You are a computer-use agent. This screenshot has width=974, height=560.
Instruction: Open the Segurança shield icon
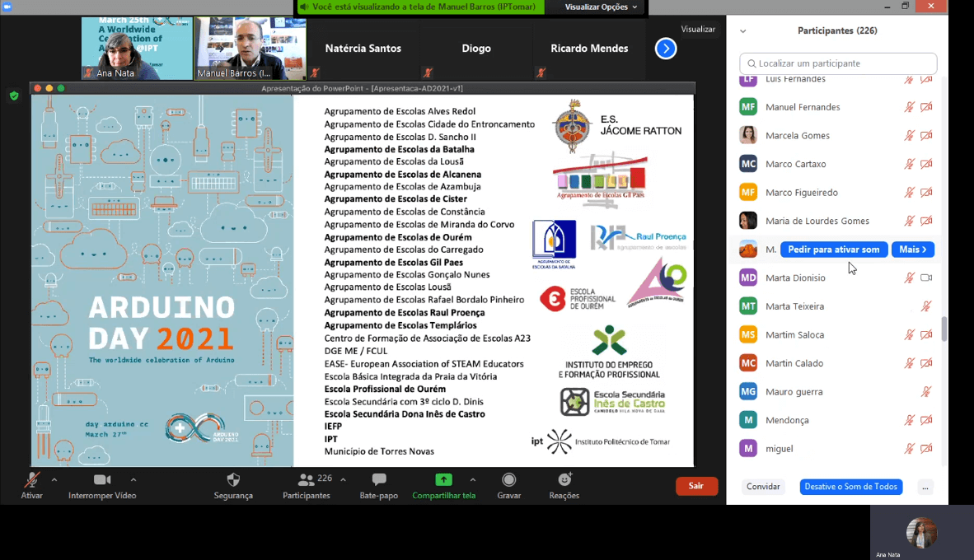click(x=233, y=480)
